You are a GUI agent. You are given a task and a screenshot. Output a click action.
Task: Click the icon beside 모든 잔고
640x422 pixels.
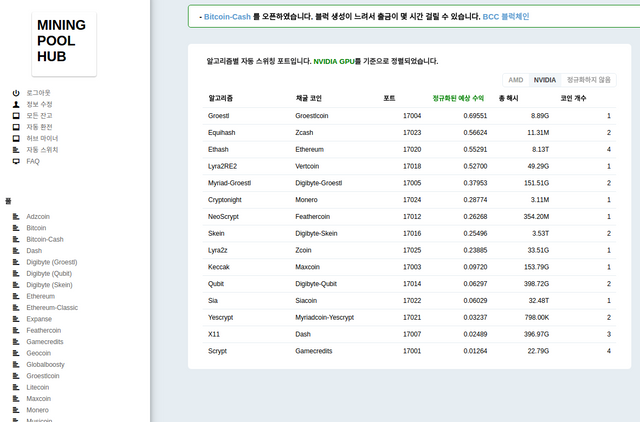coord(16,116)
